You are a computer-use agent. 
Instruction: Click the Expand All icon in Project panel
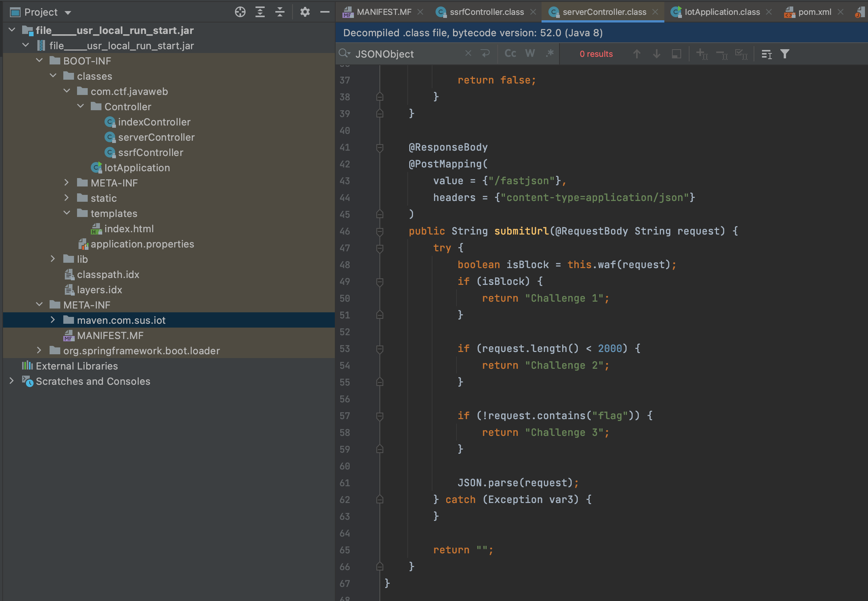point(260,12)
